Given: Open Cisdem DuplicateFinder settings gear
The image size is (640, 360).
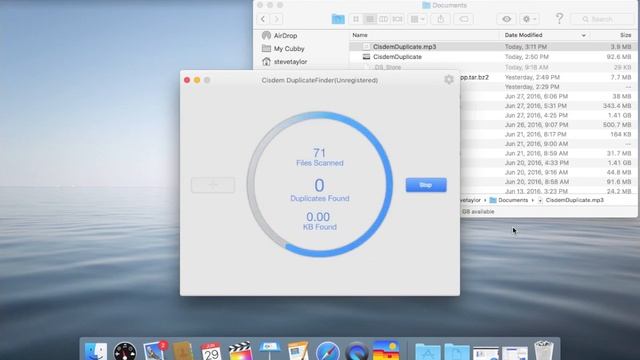Looking at the screenshot, I should click(449, 80).
